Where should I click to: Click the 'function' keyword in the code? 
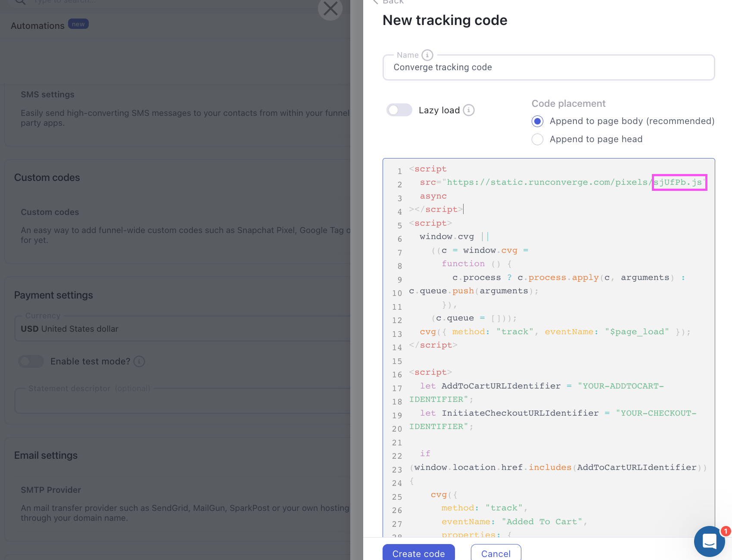coord(463,264)
